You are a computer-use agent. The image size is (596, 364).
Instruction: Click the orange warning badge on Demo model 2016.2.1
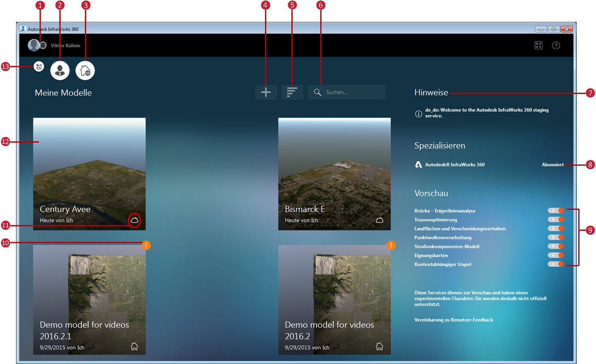[146, 245]
